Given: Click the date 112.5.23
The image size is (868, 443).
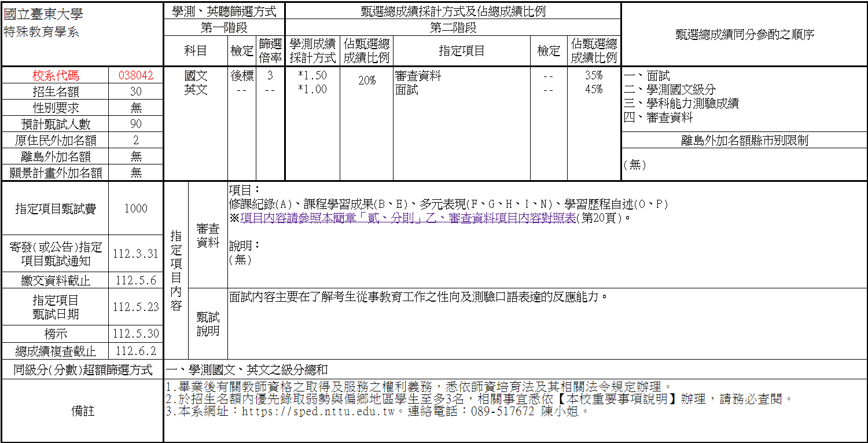Looking at the screenshot, I should coord(136,307).
